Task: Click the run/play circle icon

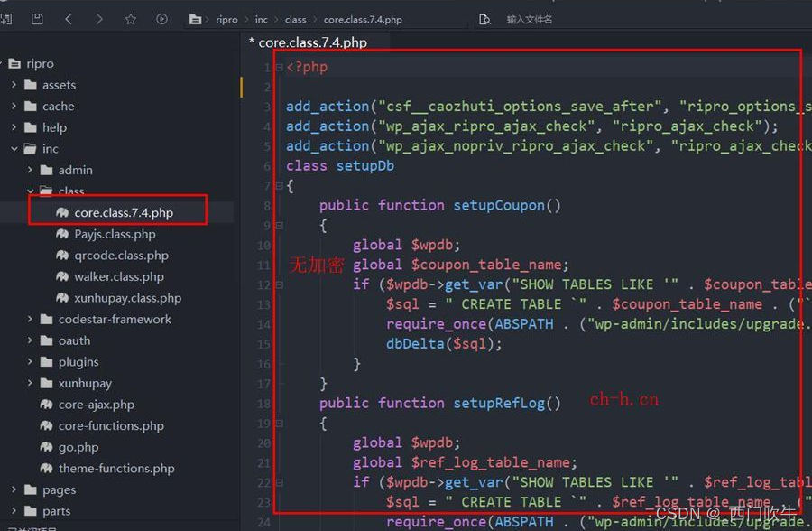Action: (x=161, y=19)
